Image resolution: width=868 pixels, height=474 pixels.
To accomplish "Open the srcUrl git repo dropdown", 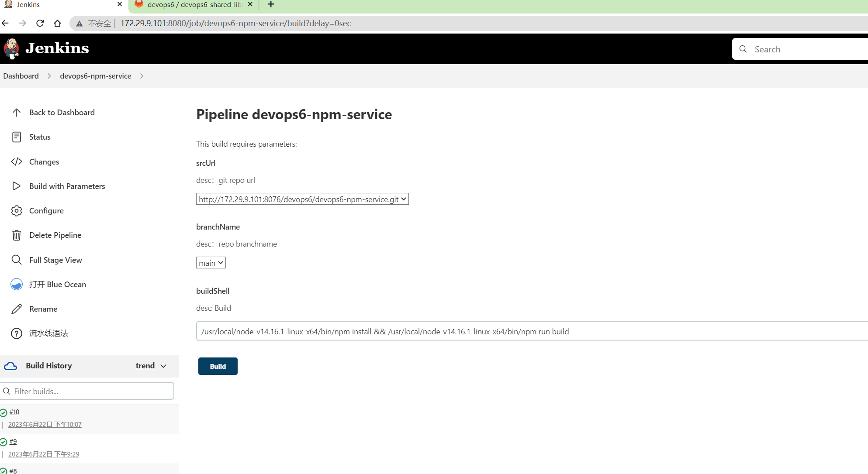I will (302, 199).
